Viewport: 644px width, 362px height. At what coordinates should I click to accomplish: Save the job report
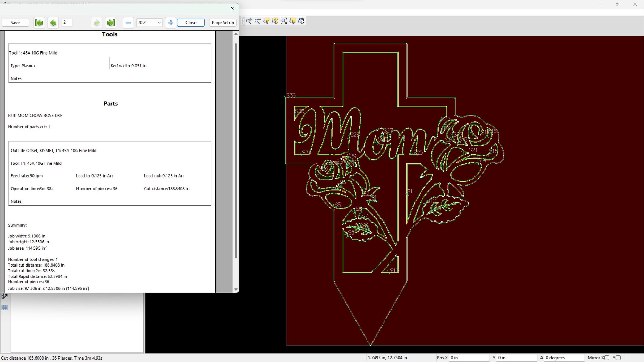pos(15,23)
